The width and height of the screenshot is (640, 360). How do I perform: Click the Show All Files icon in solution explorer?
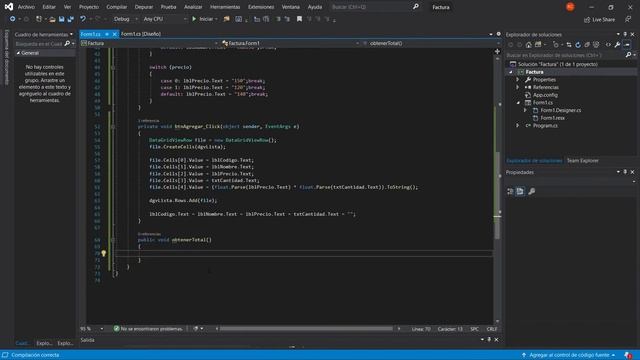tap(596, 45)
